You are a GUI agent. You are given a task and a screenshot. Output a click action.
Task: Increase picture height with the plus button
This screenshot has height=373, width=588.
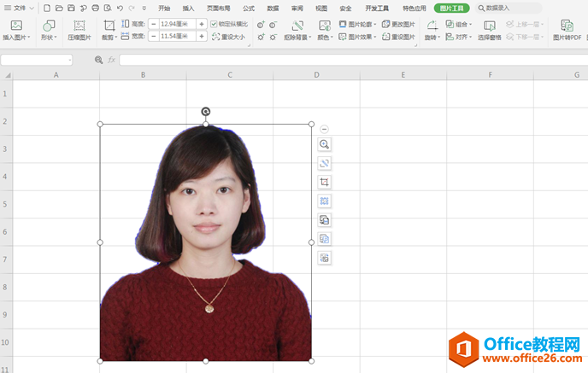[202, 24]
